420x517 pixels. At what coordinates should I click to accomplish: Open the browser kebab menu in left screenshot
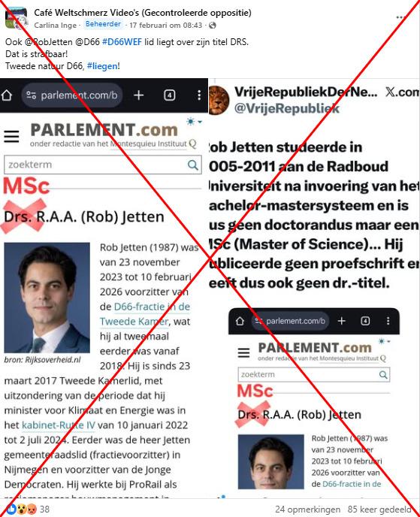(x=199, y=95)
